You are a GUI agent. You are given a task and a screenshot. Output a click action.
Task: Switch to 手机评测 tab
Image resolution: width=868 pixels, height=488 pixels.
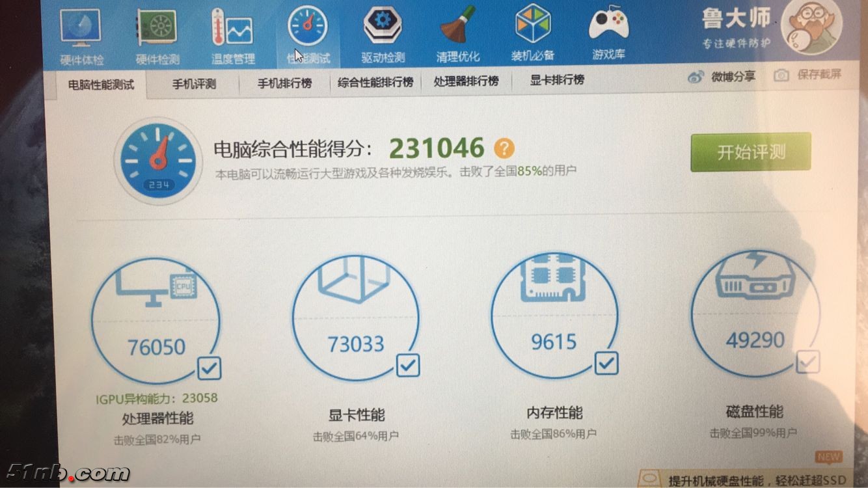click(194, 84)
